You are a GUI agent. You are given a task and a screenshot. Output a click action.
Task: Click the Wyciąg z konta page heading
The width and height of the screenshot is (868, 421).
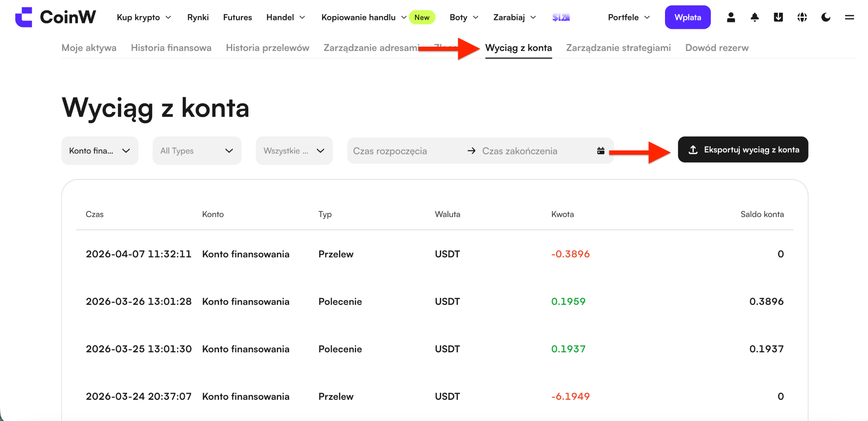click(x=156, y=108)
